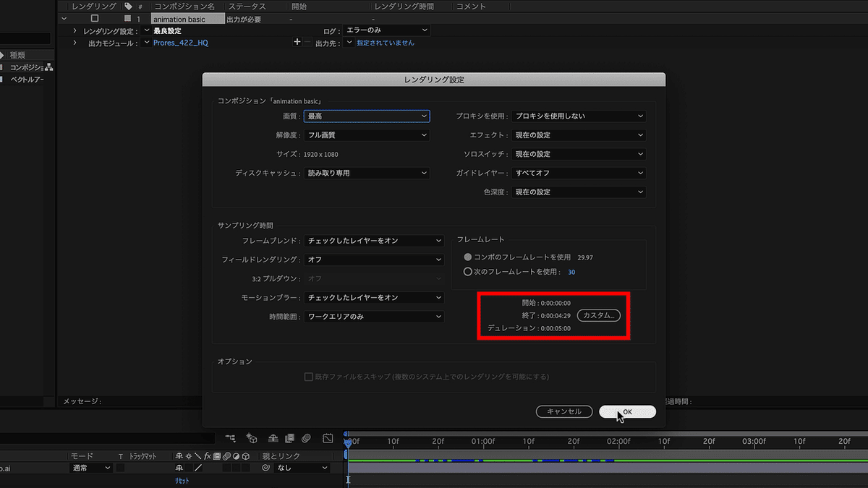Toggle the 3D layer switch box on the layer
The height and width of the screenshot is (488, 868).
(x=245, y=468)
